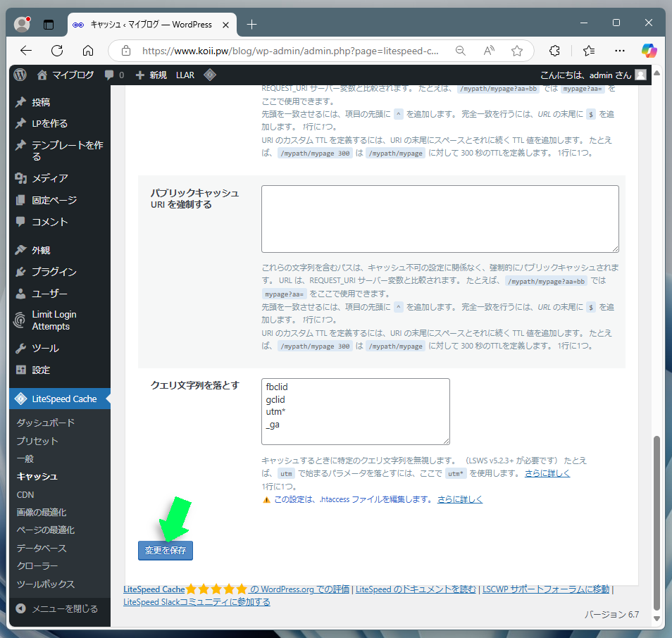Click the WordPress logo in admin bar
This screenshot has width=672, height=638.
20,75
